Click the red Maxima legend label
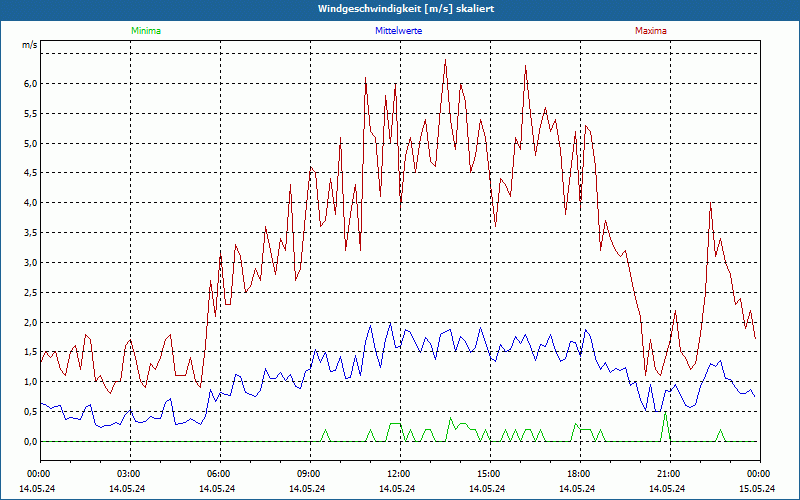 651,31
